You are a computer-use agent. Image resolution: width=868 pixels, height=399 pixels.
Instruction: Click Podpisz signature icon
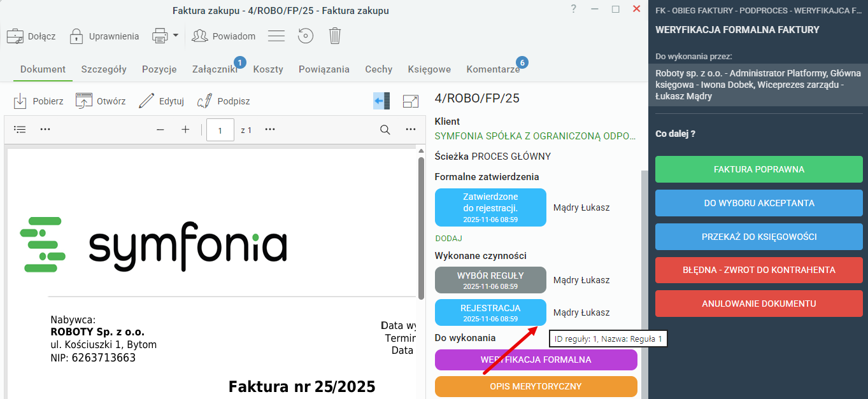coord(205,101)
